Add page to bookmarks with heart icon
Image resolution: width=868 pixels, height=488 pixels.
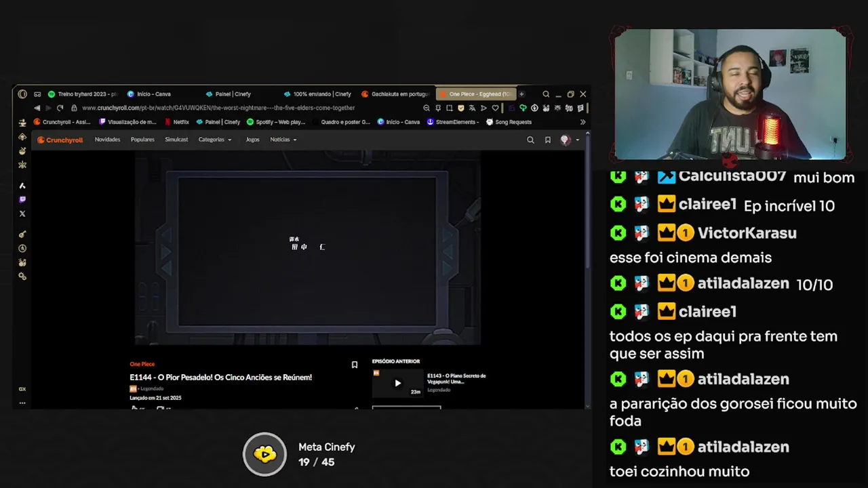click(495, 108)
